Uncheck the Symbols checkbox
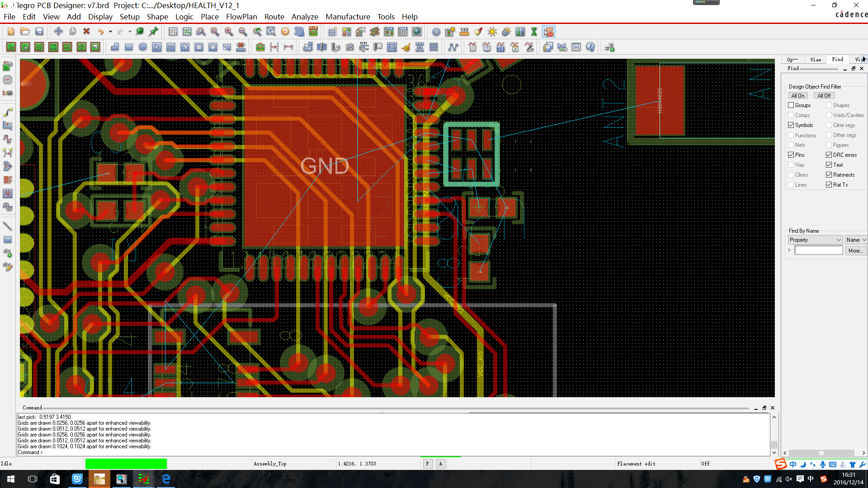Viewport: 868px width, 488px height. point(791,125)
